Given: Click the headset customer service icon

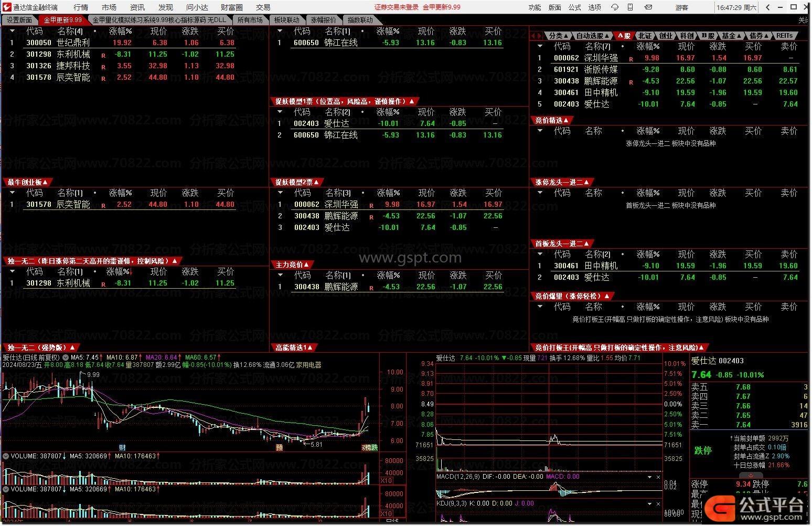Looking at the screenshot, I should point(615,7).
